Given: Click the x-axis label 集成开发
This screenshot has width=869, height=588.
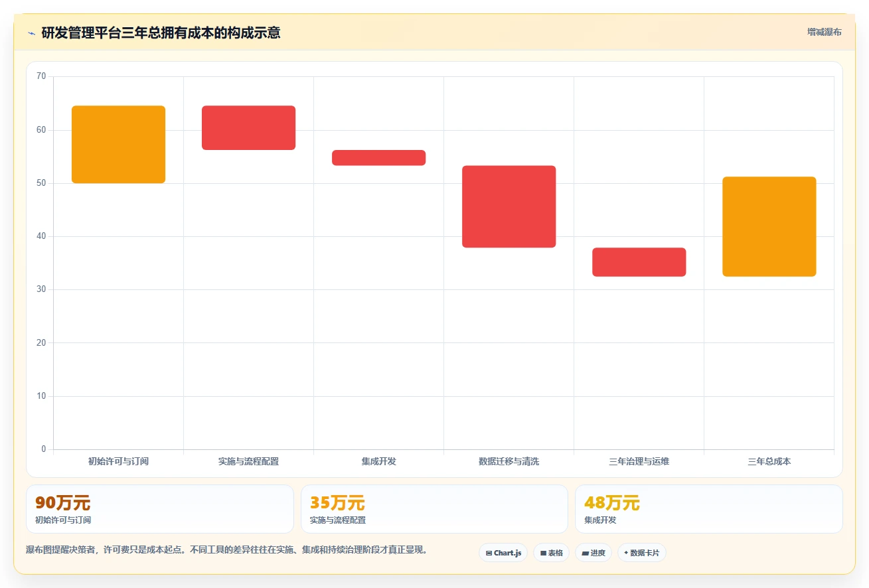Looking at the screenshot, I should coord(378,461).
